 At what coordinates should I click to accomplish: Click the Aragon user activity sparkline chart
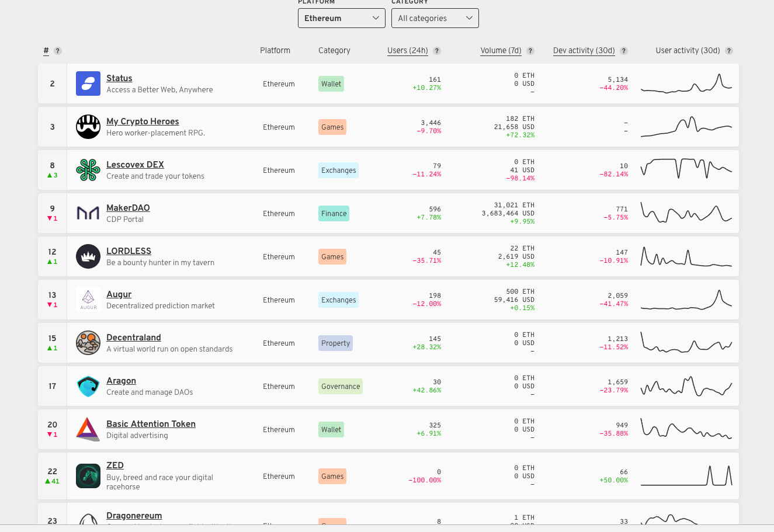pyautogui.click(x=686, y=386)
